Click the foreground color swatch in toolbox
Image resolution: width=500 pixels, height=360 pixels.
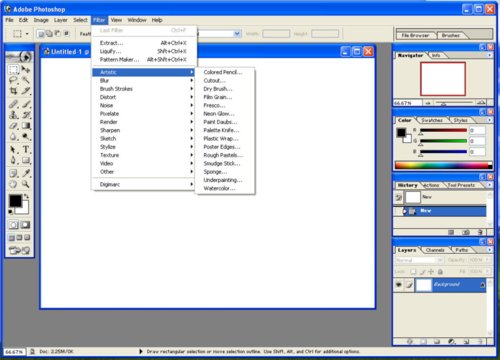[15, 201]
